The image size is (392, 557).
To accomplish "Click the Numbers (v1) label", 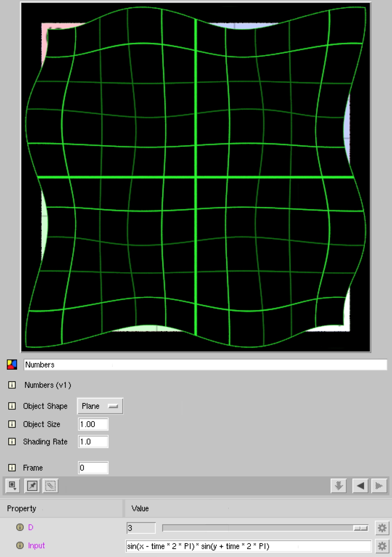I will (x=48, y=385).
